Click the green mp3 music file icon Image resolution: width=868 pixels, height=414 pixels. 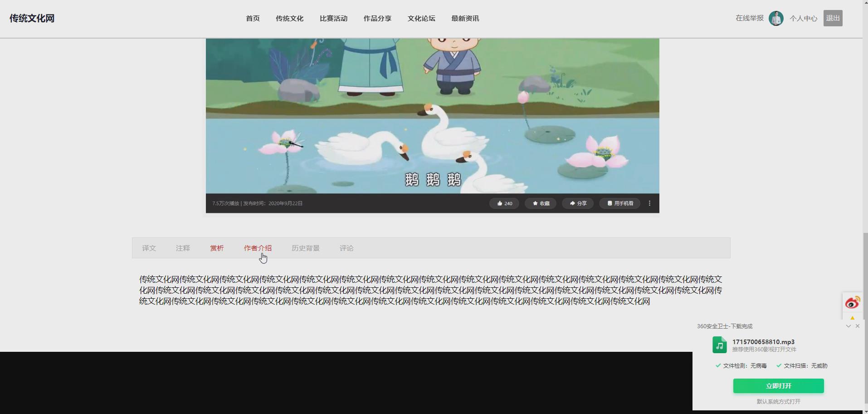coord(719,345)
